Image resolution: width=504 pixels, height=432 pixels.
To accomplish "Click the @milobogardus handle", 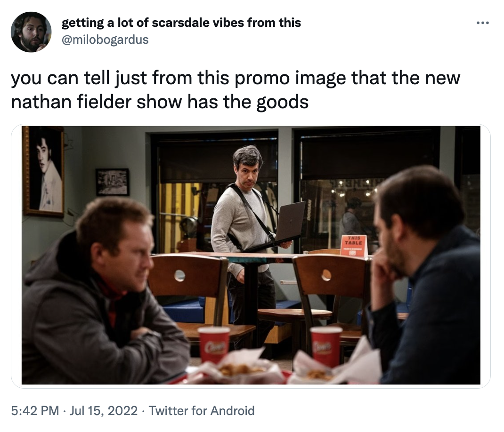I will pos(105,40).
